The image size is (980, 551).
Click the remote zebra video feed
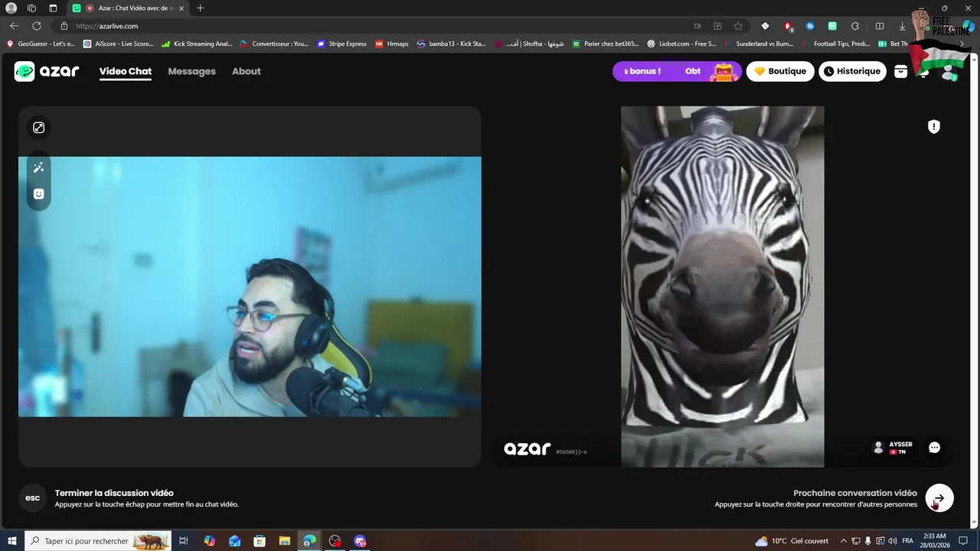(x=722, y=286)
